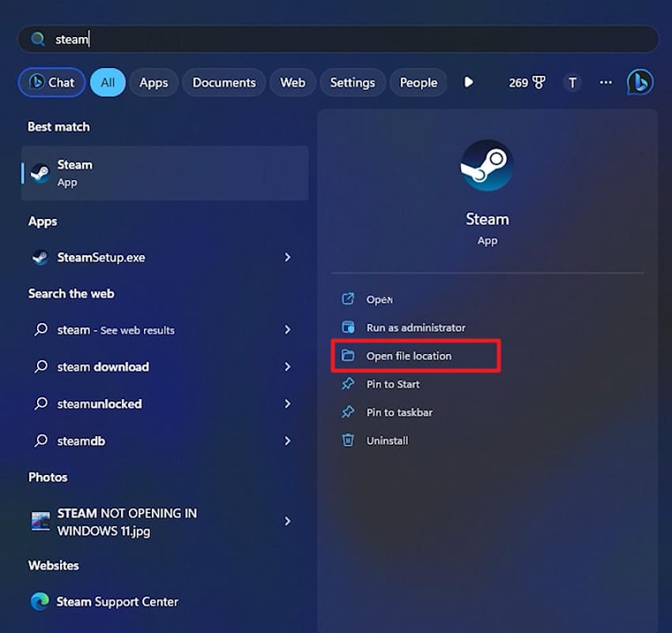Select the People search filter
This screenshot has width=672, height=633.
(x=418, y=82)
